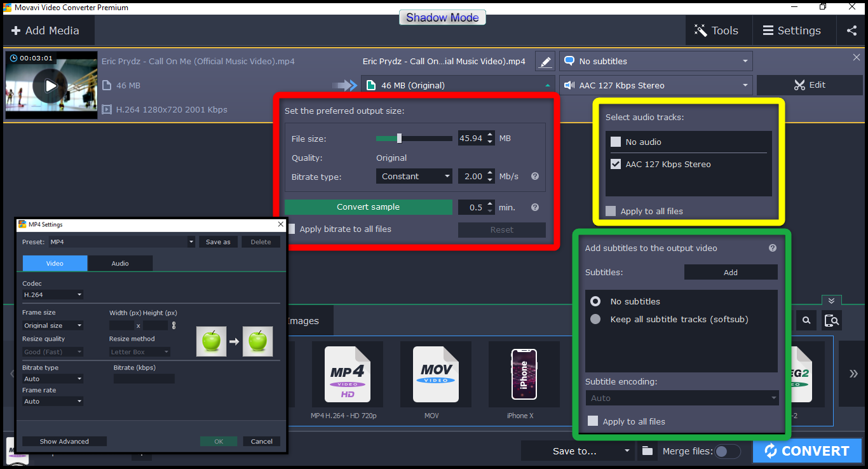Click the file size 45.94 field
868x469 pixels.
(471, 138)
